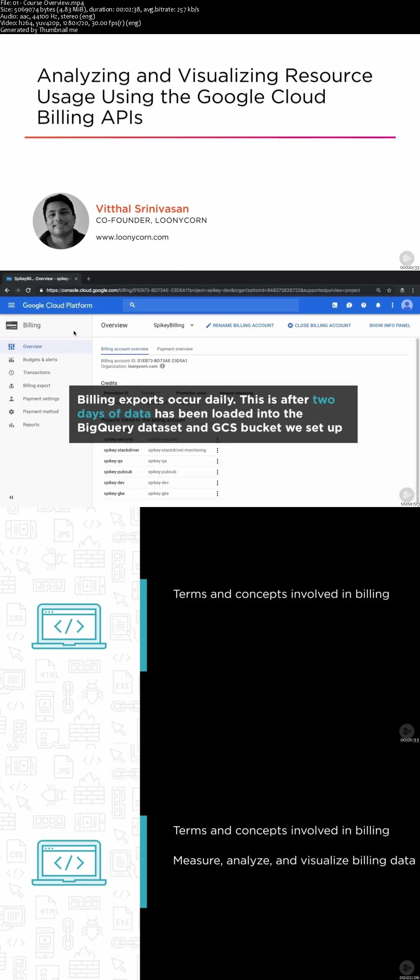
Task: Open the Google Cloud Platform hamburger navigation menu
Action: click(11, 305)
